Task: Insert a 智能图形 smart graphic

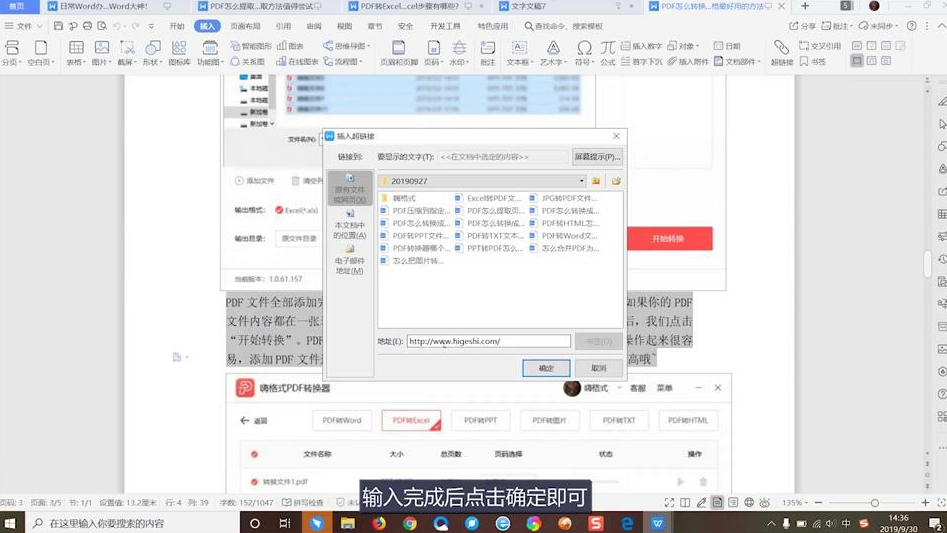Action: point(251,46)
